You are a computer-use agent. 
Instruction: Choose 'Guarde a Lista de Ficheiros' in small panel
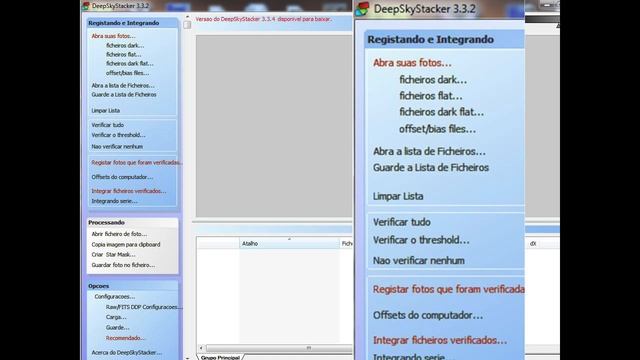point(124,95)
